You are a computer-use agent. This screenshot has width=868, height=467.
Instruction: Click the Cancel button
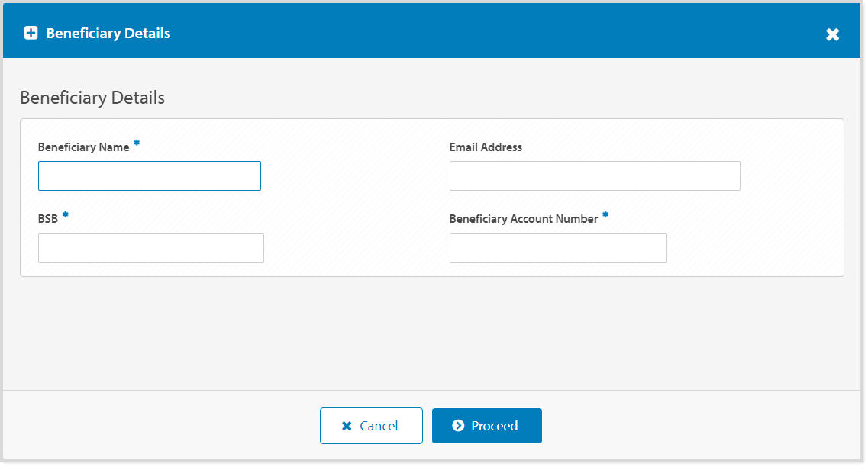[371, 425]
